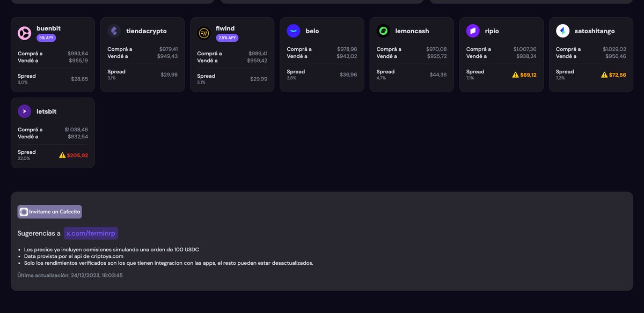
Task: Click the rendimientos verificados note
Action: point(169,263)
